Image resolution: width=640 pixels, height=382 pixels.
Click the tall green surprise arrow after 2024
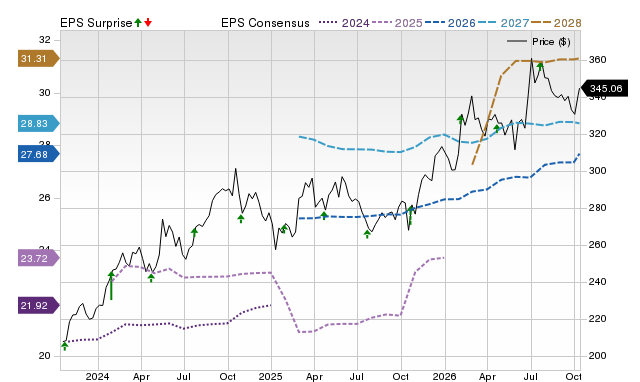[111, 285]
